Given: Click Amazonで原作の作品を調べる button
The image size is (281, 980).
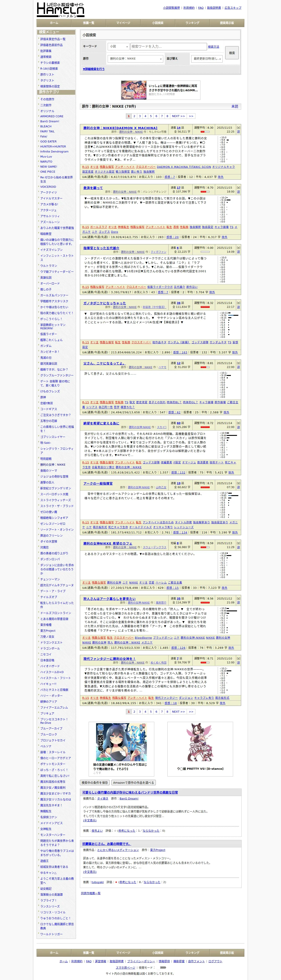Looking at the screenshot, I should [x=133, y=783].
